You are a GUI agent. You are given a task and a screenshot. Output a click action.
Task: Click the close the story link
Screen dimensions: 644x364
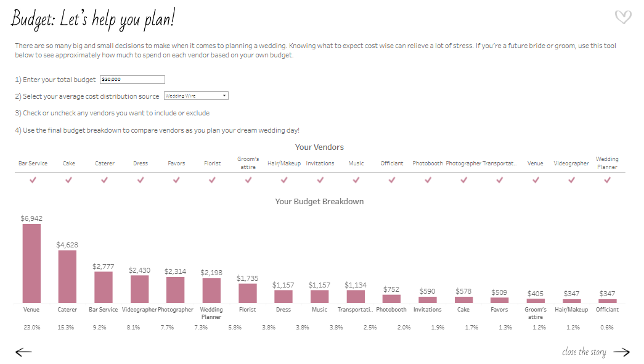pos(584,352)
